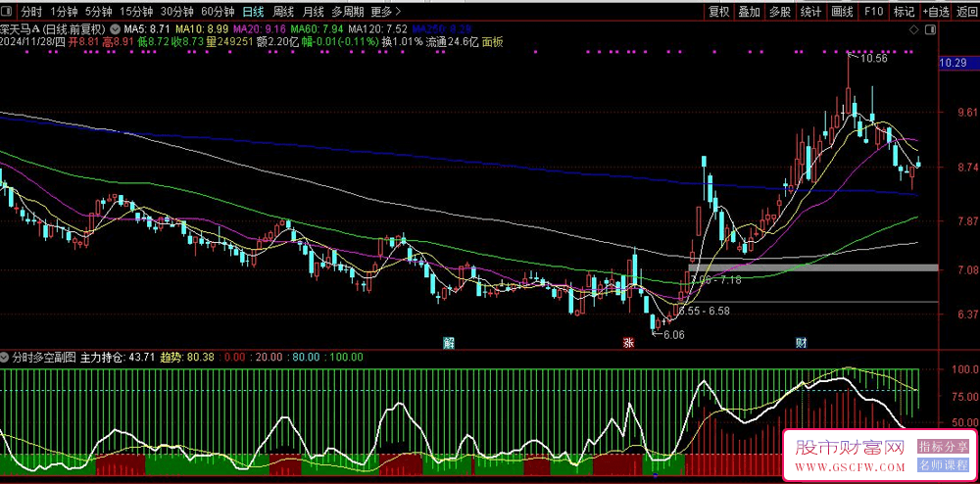Click the 标记 mark button

[904, 11]
